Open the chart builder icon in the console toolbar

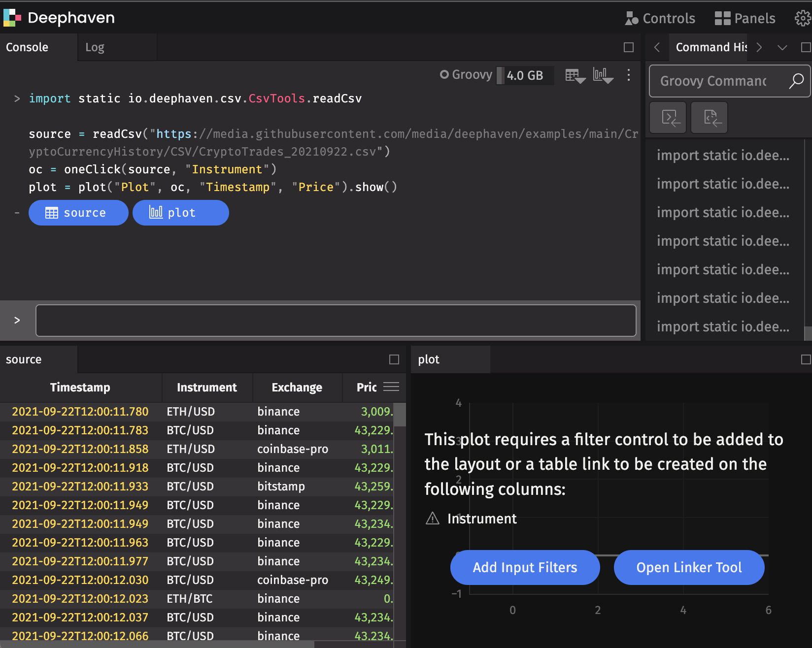coord(603,75)
